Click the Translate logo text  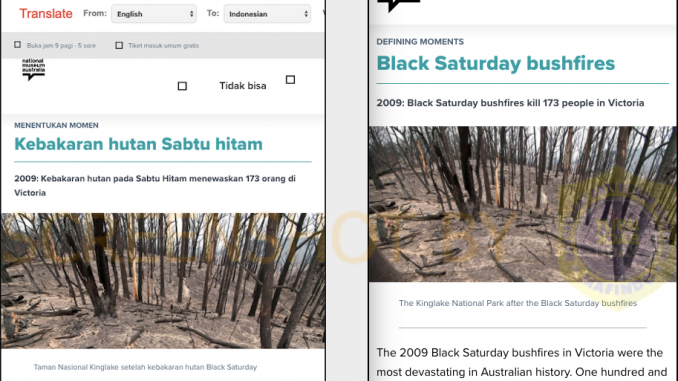coord(46,13)
